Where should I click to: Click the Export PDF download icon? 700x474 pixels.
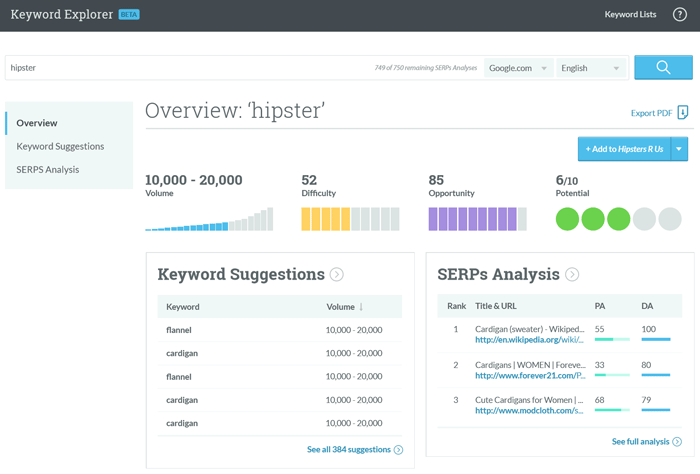coord(683,113)
